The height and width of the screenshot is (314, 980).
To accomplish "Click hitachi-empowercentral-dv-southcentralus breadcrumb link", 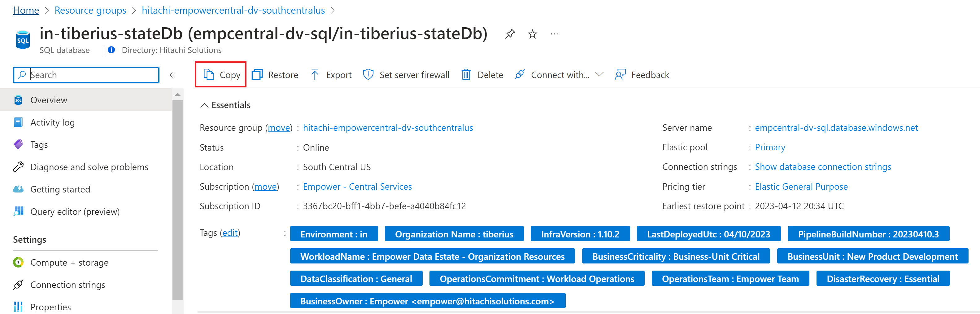I will 233,10.
